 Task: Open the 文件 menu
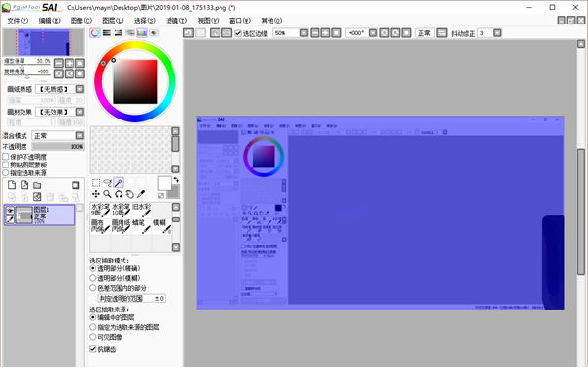pyautogui.click(x=18, y=21)
